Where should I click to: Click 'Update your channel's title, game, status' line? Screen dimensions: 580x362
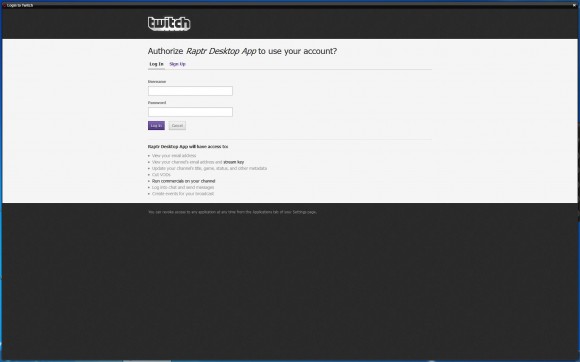tap(209, 168)
